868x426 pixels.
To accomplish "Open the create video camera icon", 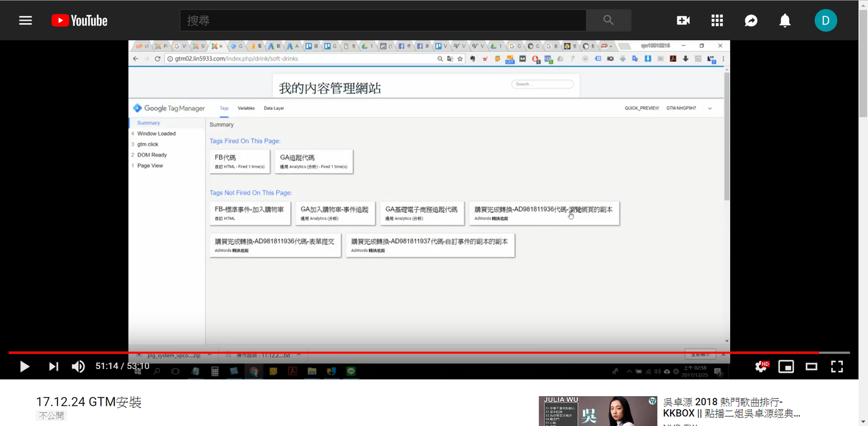I will point(683,21).
